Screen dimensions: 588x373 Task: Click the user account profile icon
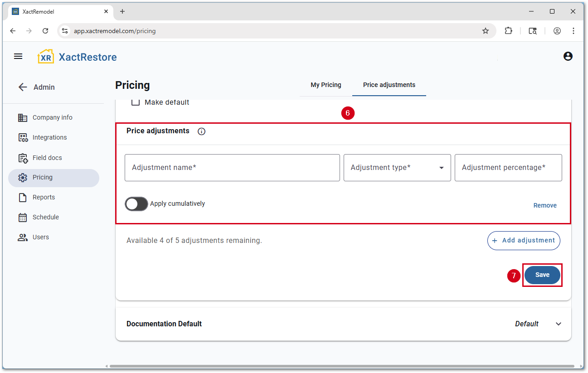coord(568,57)
